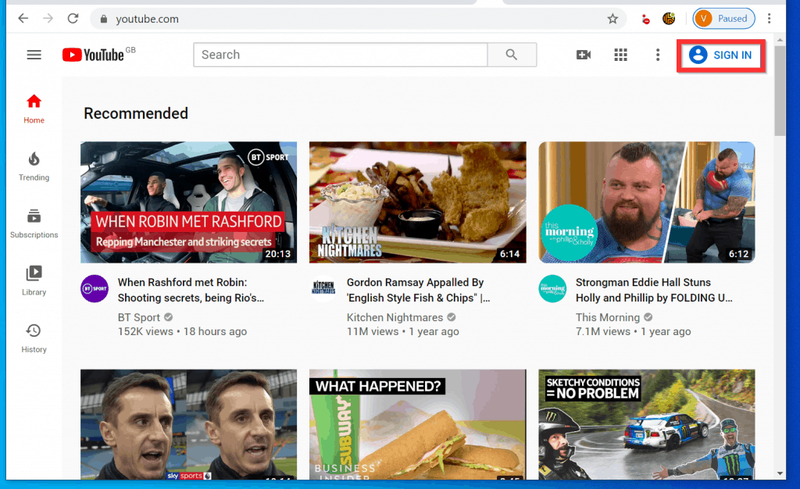The height and width of the screenshot is (489, 800).
Task: Click the SIGN IN button
Action: pos(721,55)
